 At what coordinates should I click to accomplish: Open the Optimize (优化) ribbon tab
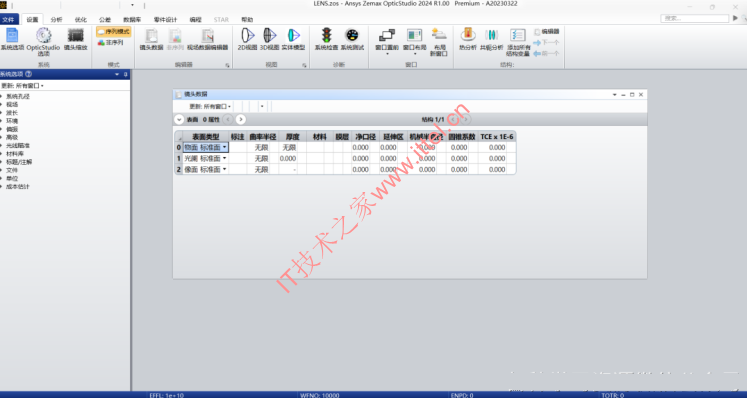81,20
